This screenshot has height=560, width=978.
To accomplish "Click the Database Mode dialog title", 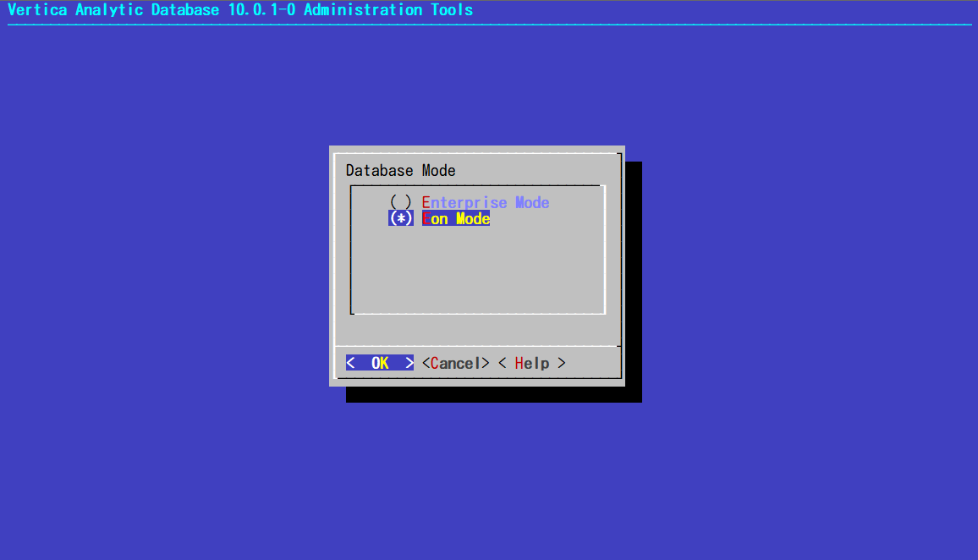I will coord(400,170).
